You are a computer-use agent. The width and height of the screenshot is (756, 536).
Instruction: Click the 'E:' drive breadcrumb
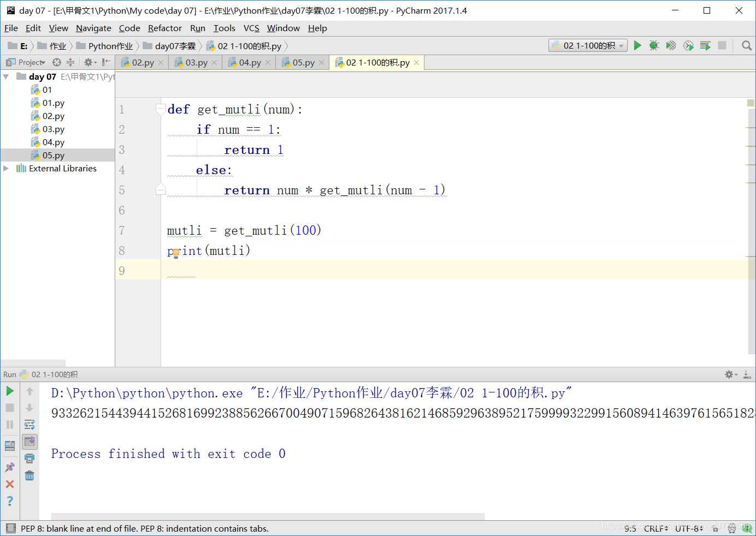[x=18, y=46]
